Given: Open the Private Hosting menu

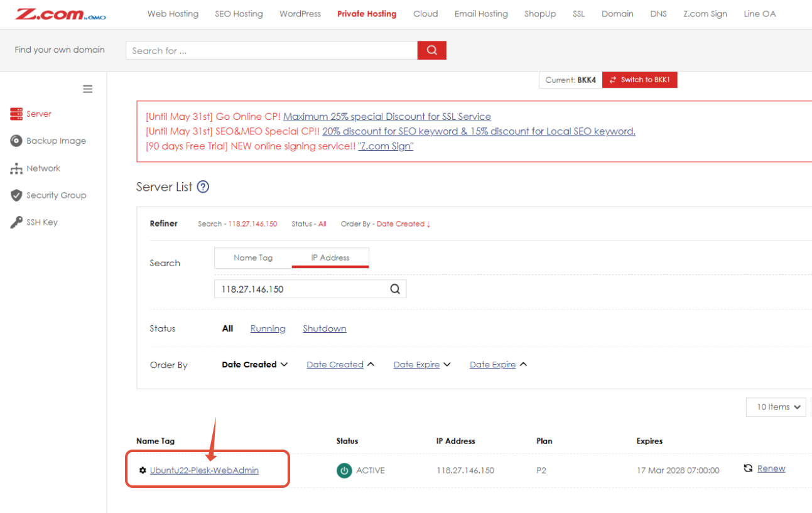Looking at the screenshot, I should [x=367, y=14].
